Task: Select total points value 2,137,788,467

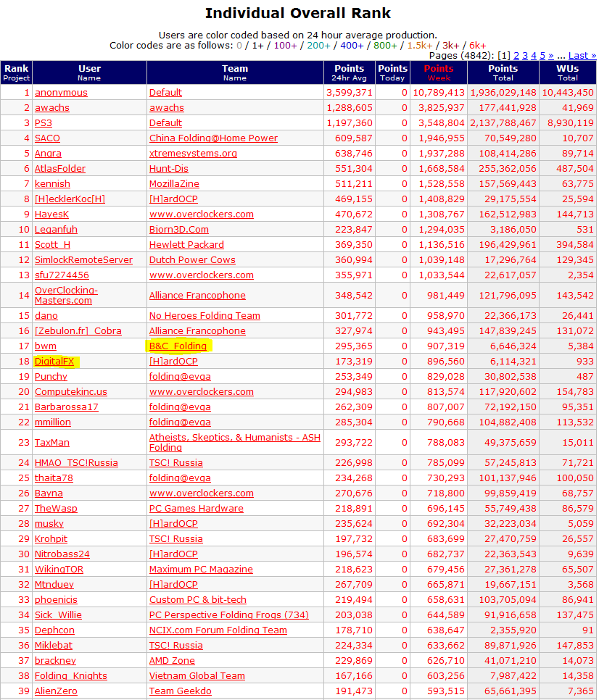Action: point(503,122)
